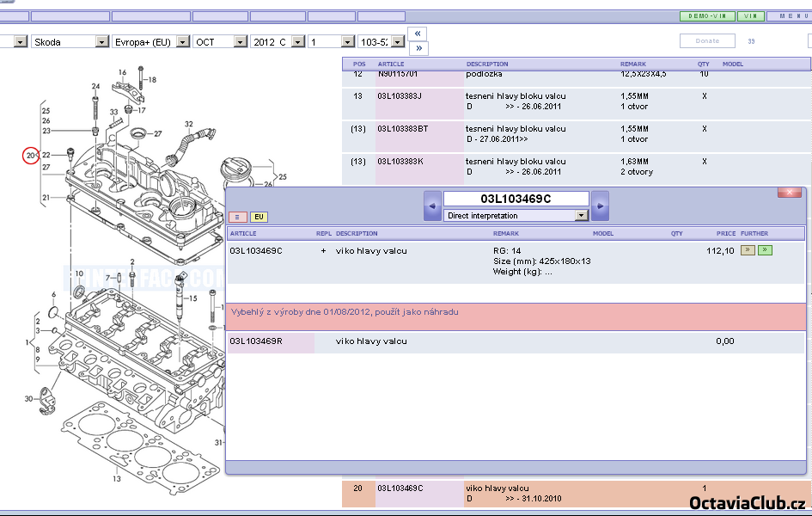The height and width of the screenshot is (516, 812).
Task: Click the Donate button
Action: point(707,40)
